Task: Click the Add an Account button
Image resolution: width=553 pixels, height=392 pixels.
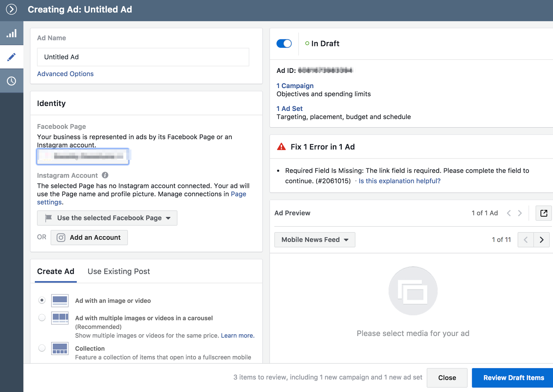Action: (89, 238)
